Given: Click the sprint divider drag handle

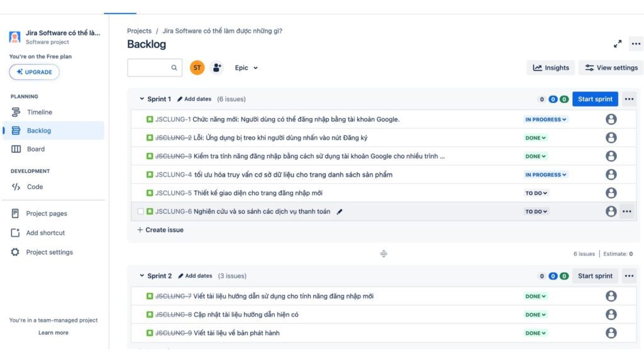Looking at the screenshot, I should point(384,254).
